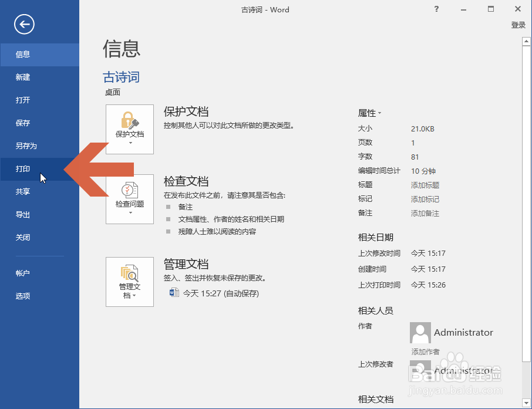Click the last modifier's avatar picture
Image resolution: width=532 pixels, height=409 pixels.
point(420,370)
